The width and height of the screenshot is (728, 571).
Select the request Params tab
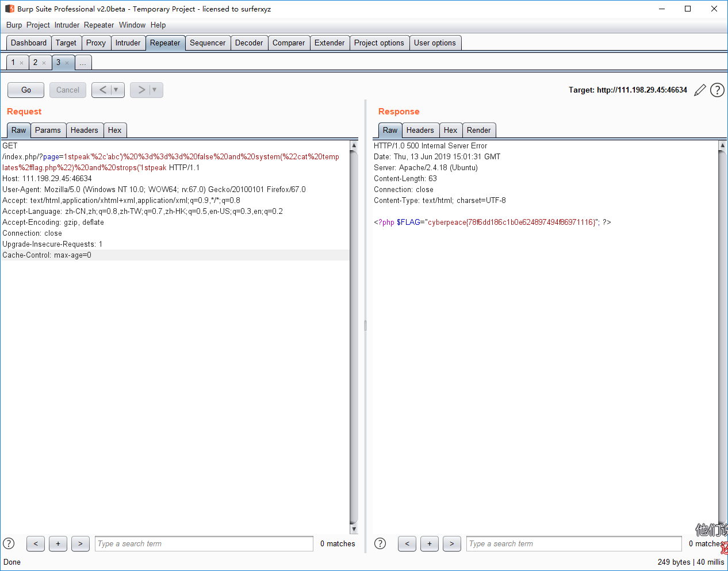(x=48, y=130)
